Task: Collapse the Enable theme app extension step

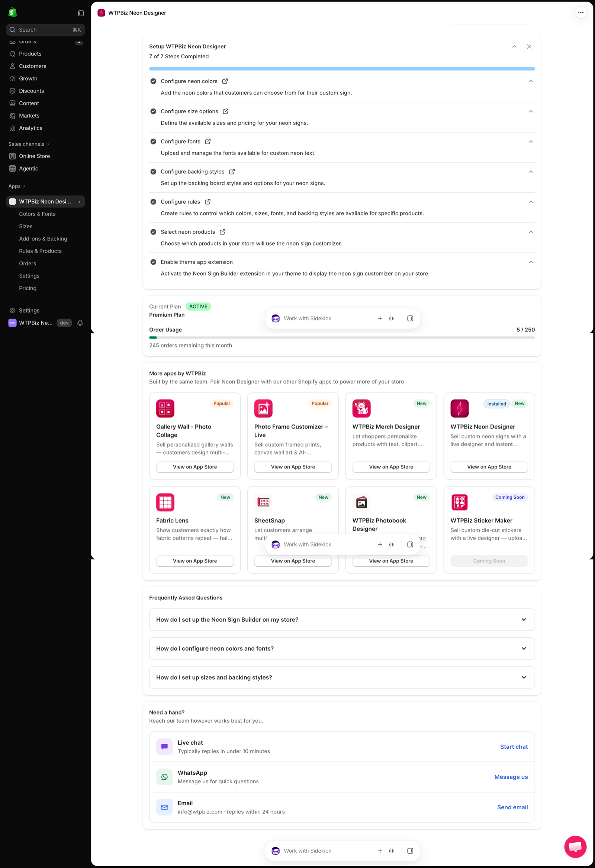Action: [530, 262]
